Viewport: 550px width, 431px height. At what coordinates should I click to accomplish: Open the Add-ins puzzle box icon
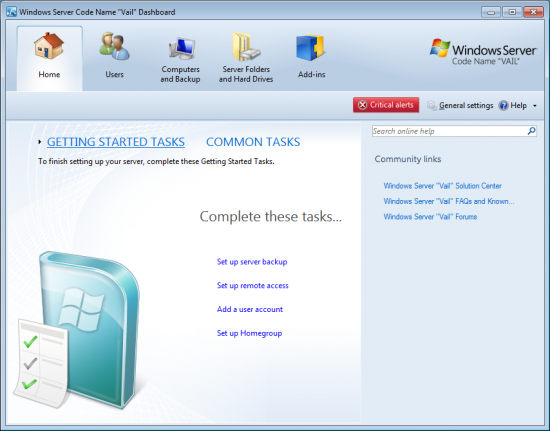pos(311,48)
